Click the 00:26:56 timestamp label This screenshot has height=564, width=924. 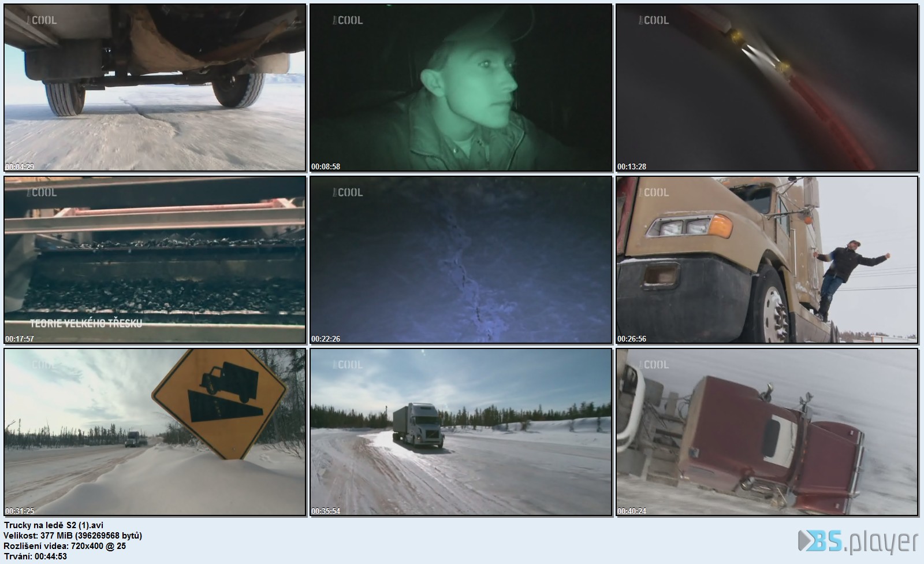(x=632, y=339)
